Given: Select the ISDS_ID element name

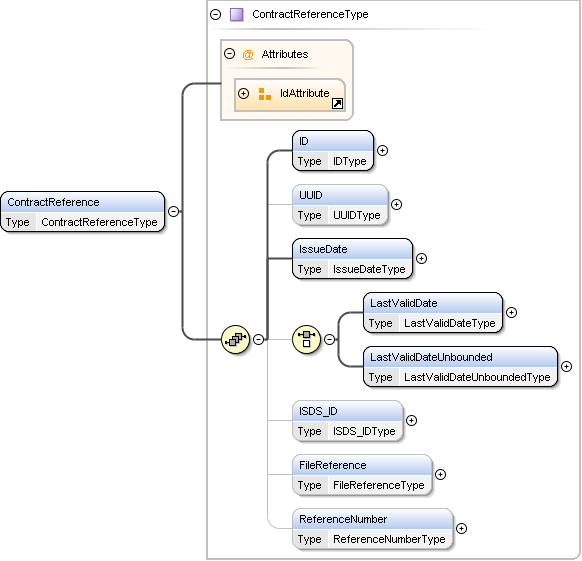Looking at the screenshot, I should tap(318, 411).
